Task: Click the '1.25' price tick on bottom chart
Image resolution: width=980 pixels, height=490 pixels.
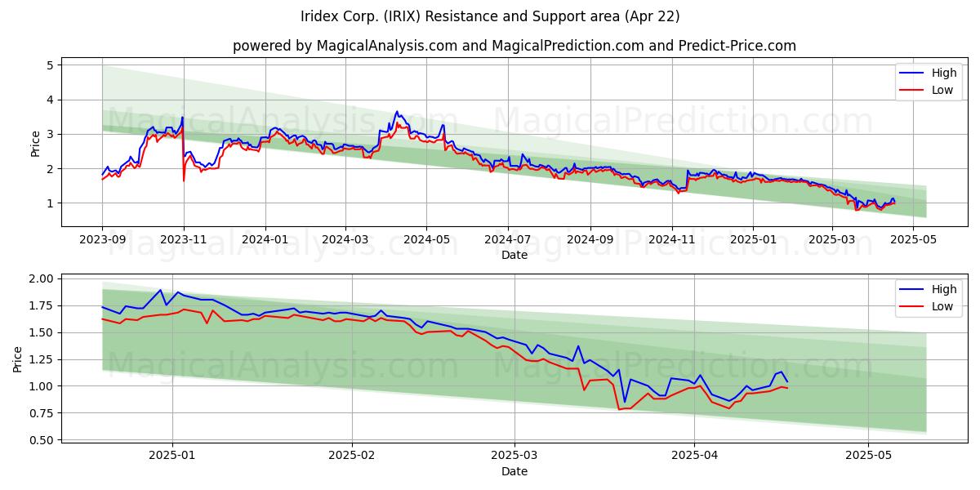Action: 41,359
